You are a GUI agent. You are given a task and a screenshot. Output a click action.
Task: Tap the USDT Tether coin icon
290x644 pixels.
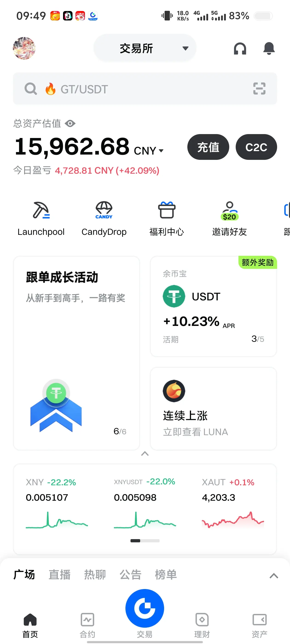point(174,296)
